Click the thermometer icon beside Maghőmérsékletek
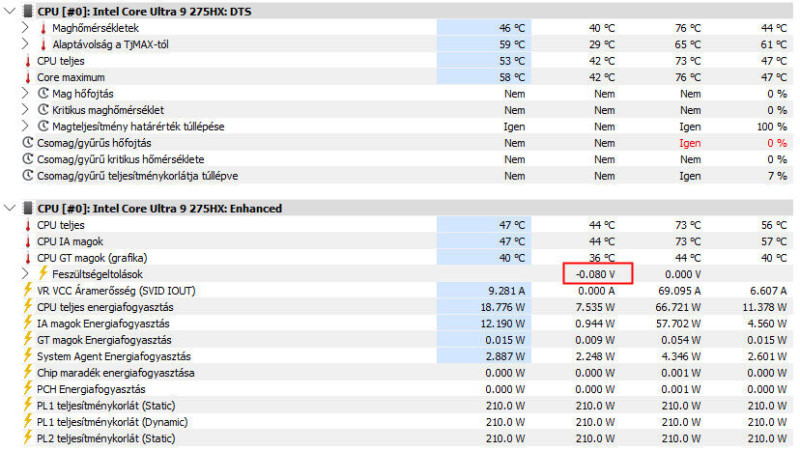 coord(43,28)
